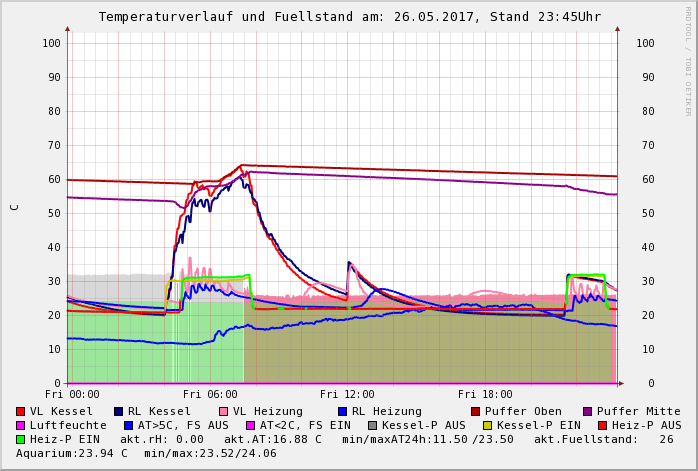The height and width of the screenshot is (471, 698).
Task: Click the red VL Kessel legend swatch
Action: pos(21,411)
